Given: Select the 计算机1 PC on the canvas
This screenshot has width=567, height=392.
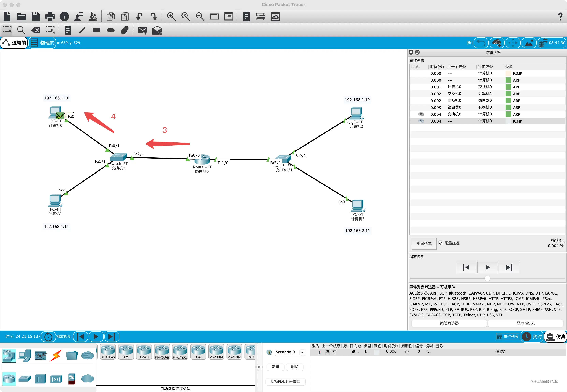Looking at the screenshot, I should coord(55,201).
